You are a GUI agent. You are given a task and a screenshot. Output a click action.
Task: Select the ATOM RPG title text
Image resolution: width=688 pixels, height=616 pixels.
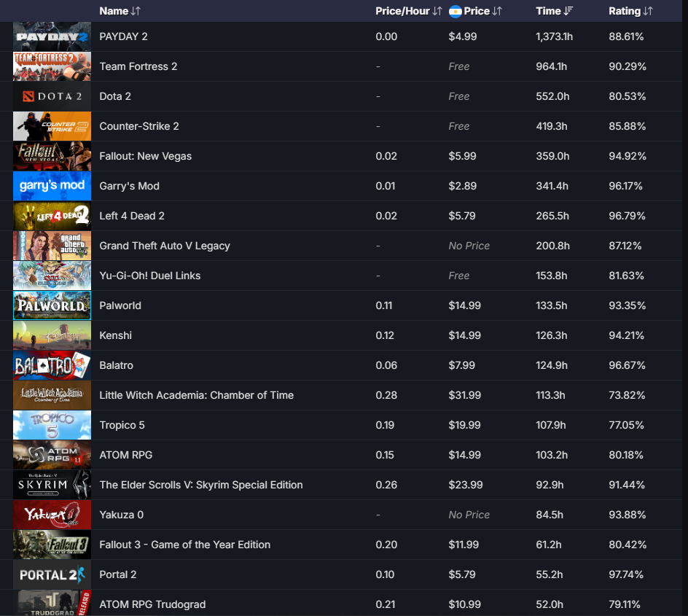coord(125,455)
